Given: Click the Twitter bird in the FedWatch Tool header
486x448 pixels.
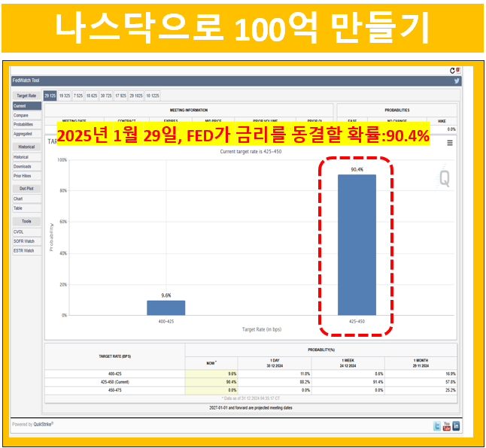Looking at the screenshot, I should click(x=457, y=81).
